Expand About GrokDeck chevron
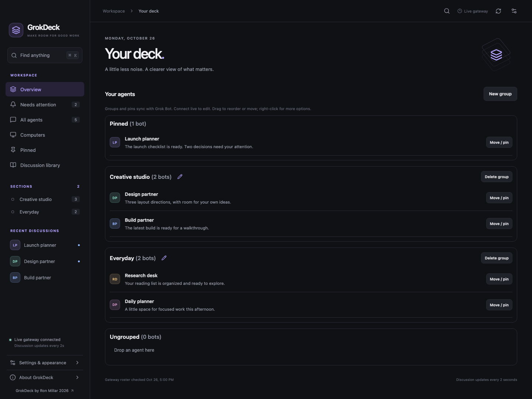Viewport: 532px width, 399px height. (77, 377)
